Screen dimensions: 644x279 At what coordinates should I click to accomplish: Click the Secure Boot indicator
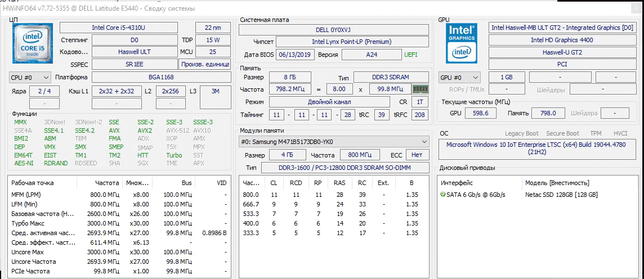tap(562, 133)
